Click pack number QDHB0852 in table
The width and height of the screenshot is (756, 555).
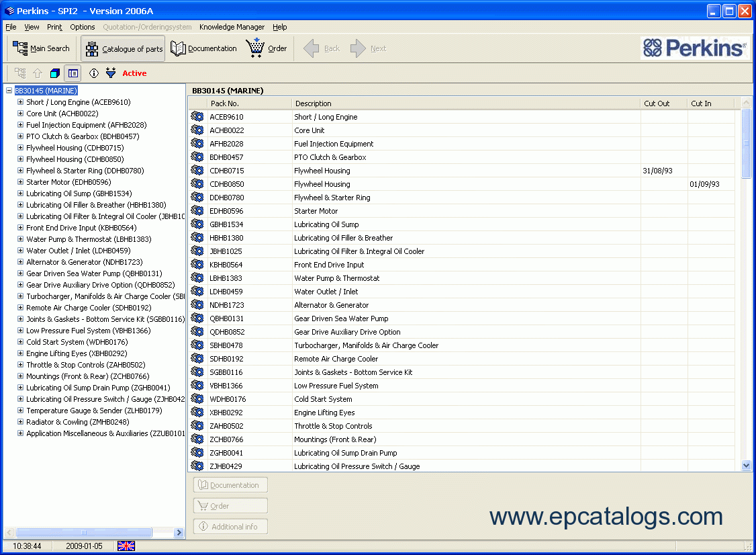[x=227, y=332]
